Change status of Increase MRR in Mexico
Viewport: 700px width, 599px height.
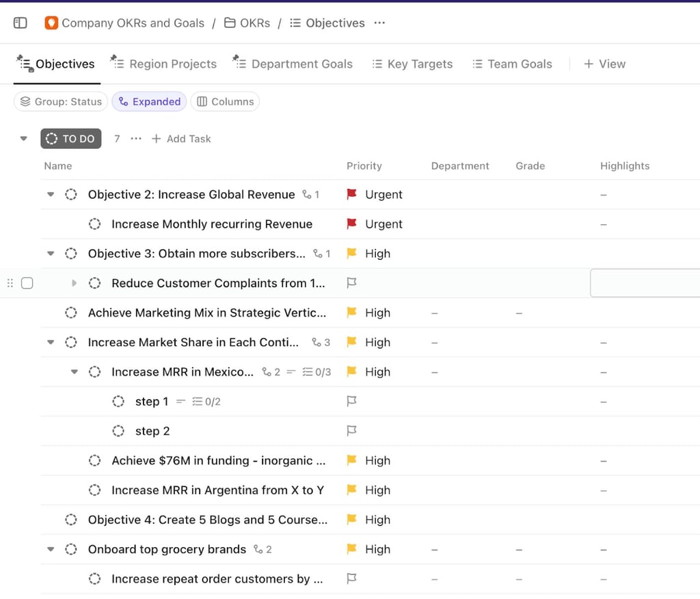pos(94,371)
